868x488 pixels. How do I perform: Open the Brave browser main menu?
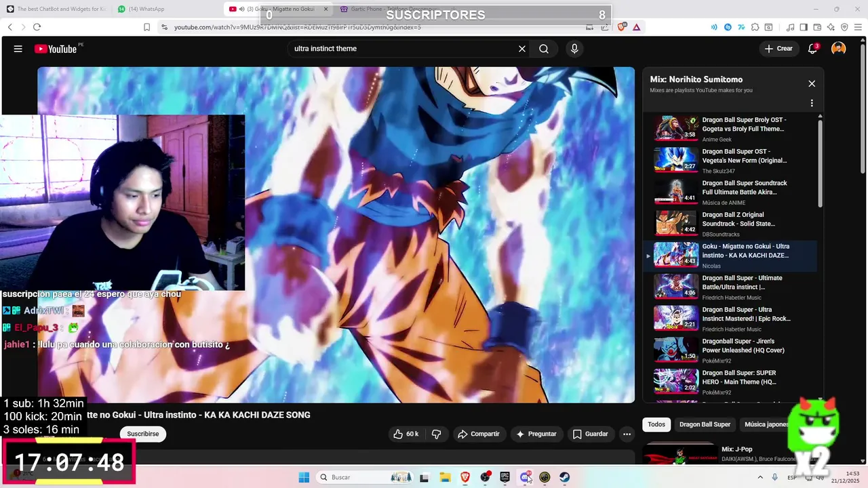858,27
